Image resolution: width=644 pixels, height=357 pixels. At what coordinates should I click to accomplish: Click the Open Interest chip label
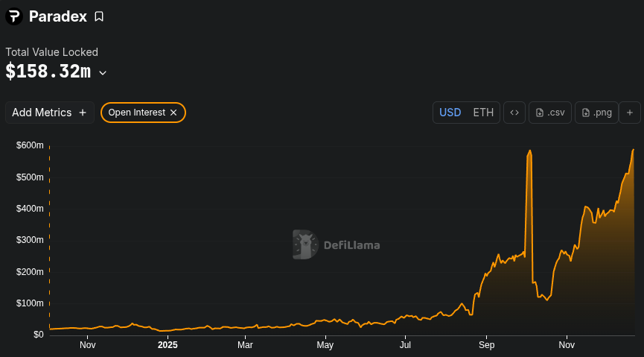click(x=137, y=113)
